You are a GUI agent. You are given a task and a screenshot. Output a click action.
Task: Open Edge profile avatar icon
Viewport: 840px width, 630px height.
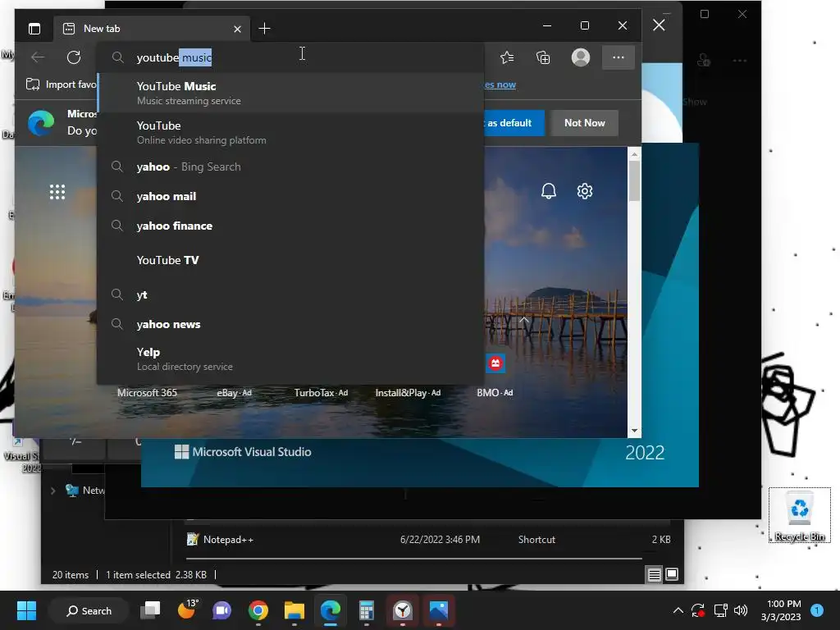click(x=581, y=57)
